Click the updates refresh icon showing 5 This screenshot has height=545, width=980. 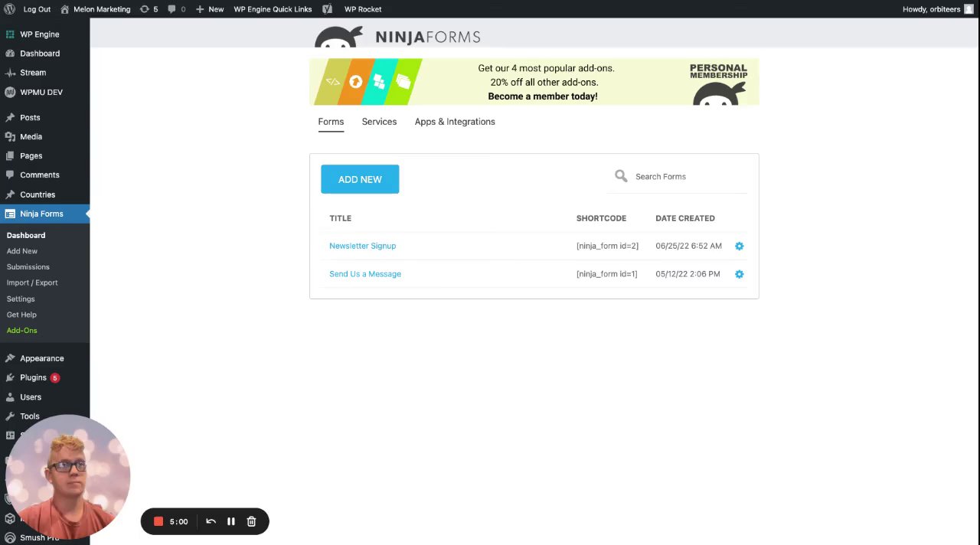[x=144, y=9]
